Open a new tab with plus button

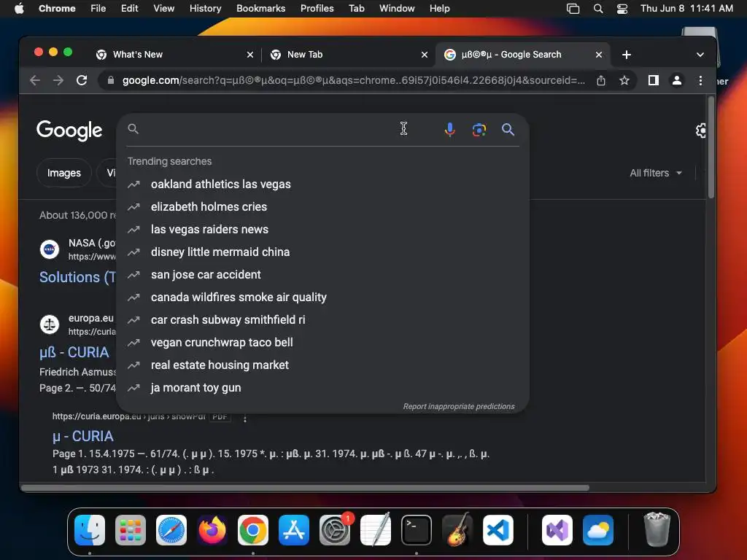pyautogui.click(x=627, y=55)
